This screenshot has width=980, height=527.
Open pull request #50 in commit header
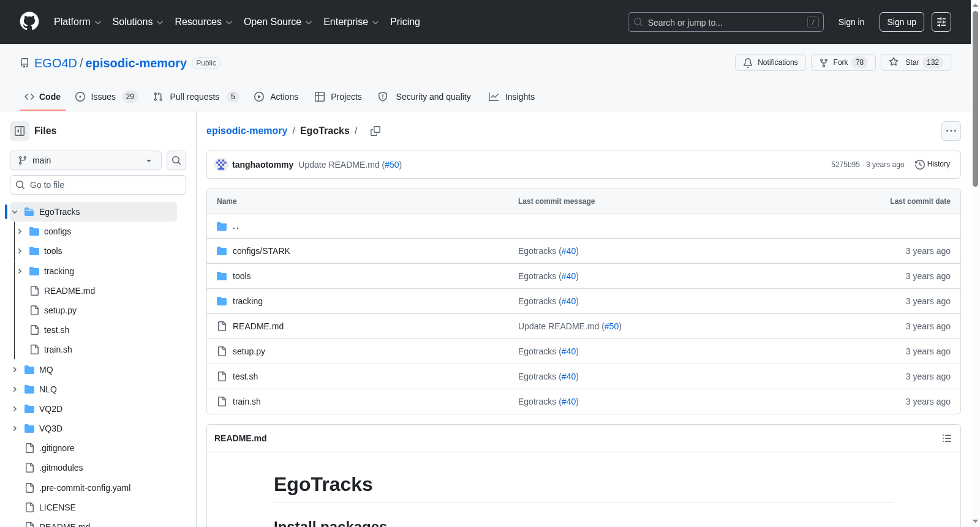click(392, 165)
